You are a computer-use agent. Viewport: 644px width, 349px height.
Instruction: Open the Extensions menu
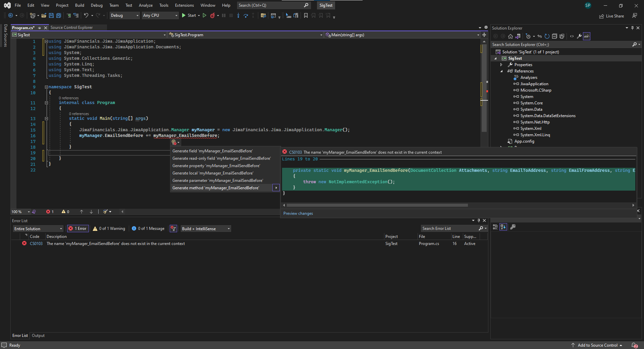coord(184,5)
